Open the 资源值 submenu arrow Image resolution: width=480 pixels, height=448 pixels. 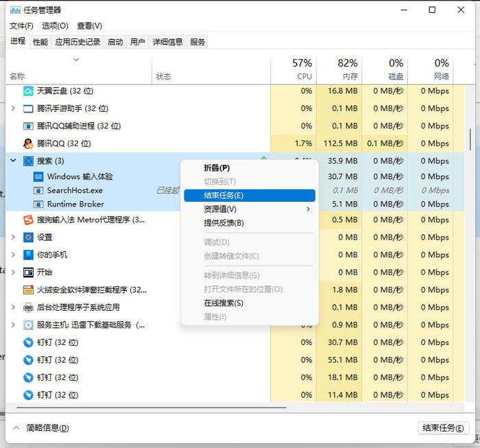tap(308, 209)
